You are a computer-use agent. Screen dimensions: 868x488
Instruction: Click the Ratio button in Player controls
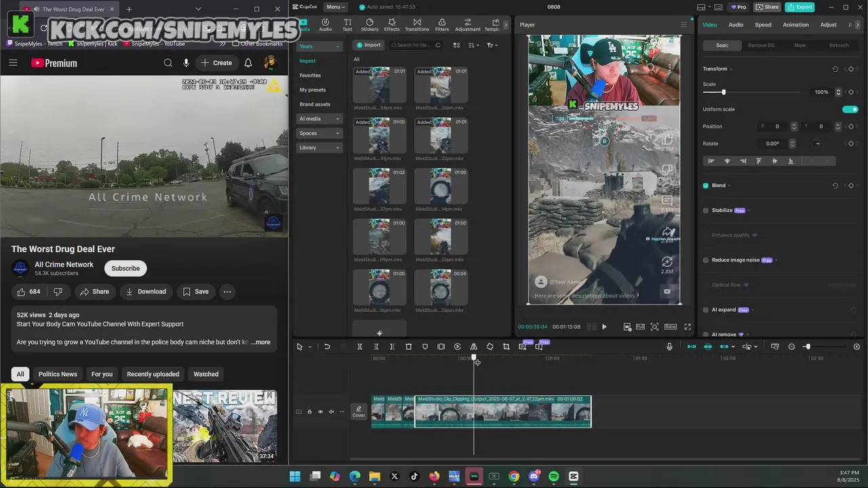point(671,327)
